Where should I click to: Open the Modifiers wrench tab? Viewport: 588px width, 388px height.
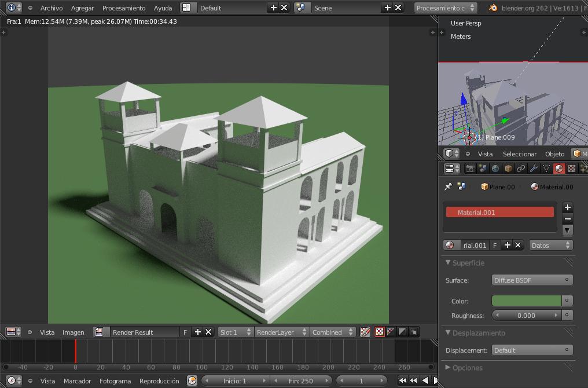(x=534, y=169)
